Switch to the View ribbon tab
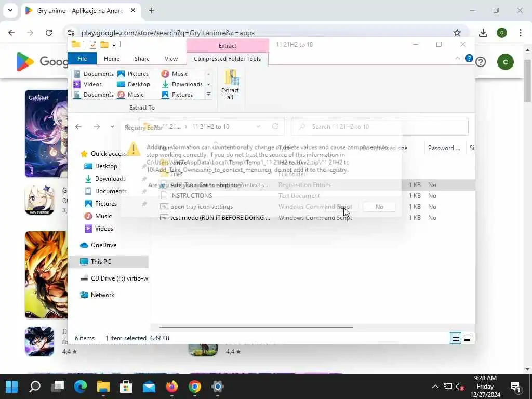Screen dimensions: 532x399 (x=171, y=59)
